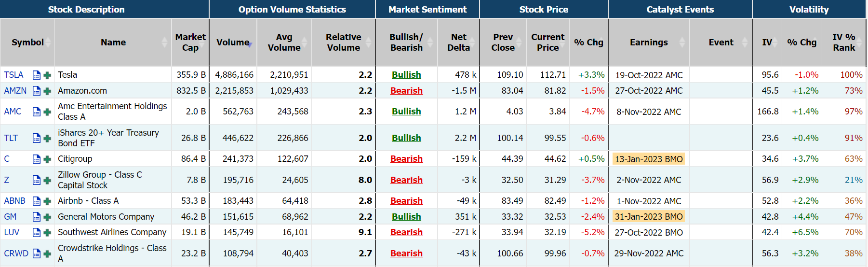Click the Option Volume Statistics header group
Image resolution: width=868 pixels, height=267 pixels.
292,9
